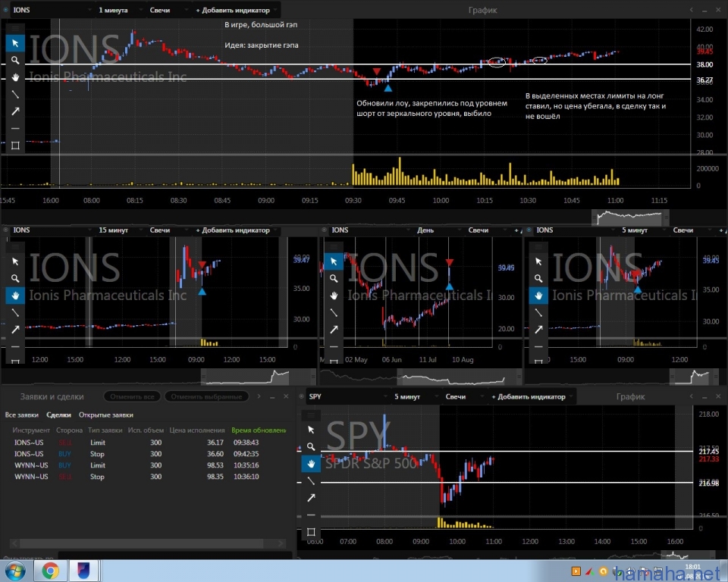728x582 pixels.
Task: Click the magnifier tool on the IONS daily chart
Action: [334, 278]
